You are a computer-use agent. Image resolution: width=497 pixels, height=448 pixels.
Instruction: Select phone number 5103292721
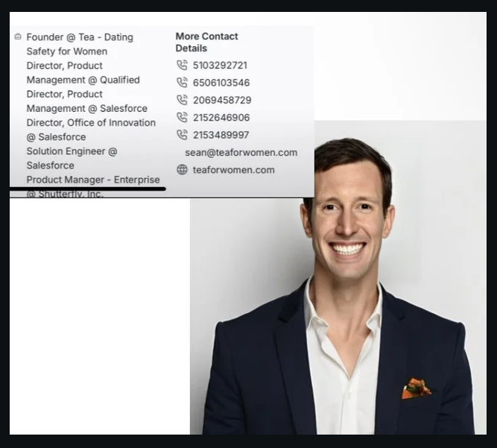tap(220, 66)
